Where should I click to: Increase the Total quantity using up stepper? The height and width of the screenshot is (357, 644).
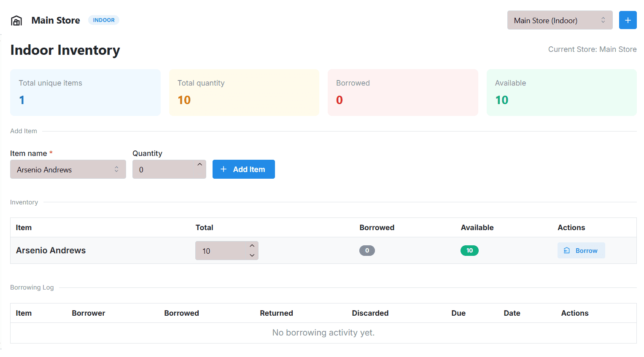coord(252,245)
